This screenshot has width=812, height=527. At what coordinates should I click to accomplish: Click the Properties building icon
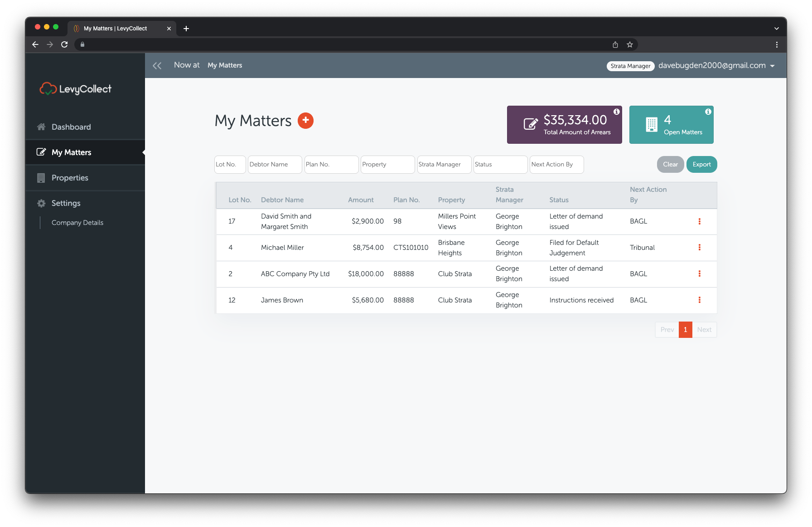[41, 178]
